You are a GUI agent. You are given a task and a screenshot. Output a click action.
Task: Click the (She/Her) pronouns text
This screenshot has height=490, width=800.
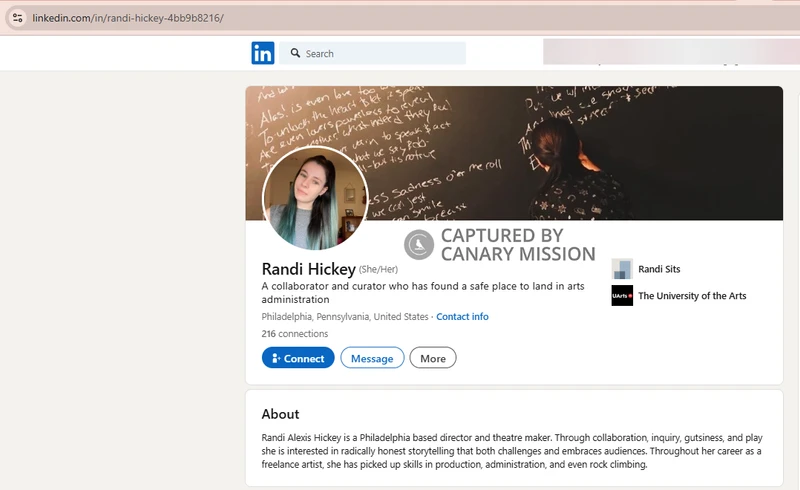tap(378, 270)
